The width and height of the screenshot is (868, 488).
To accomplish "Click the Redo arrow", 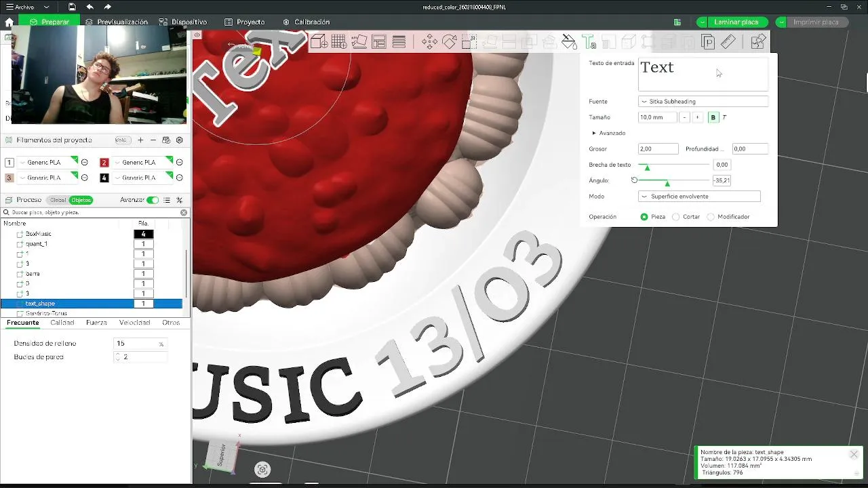I will coord(107,7).
